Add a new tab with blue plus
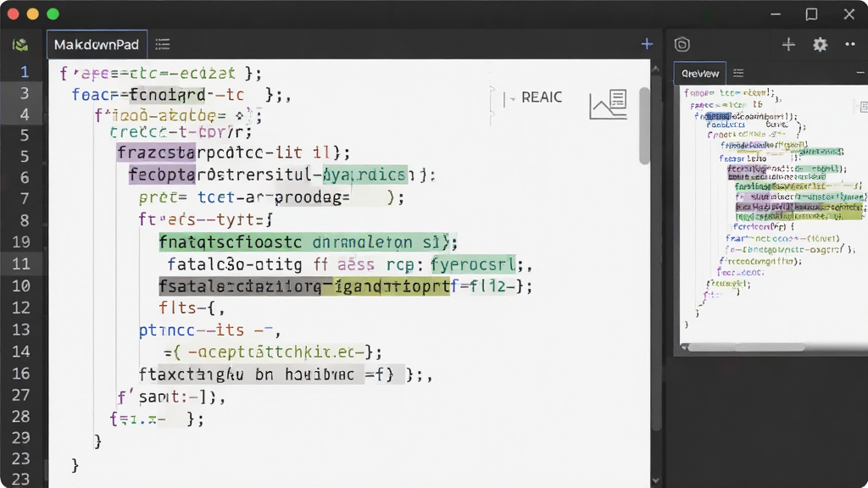 [647, 44]
